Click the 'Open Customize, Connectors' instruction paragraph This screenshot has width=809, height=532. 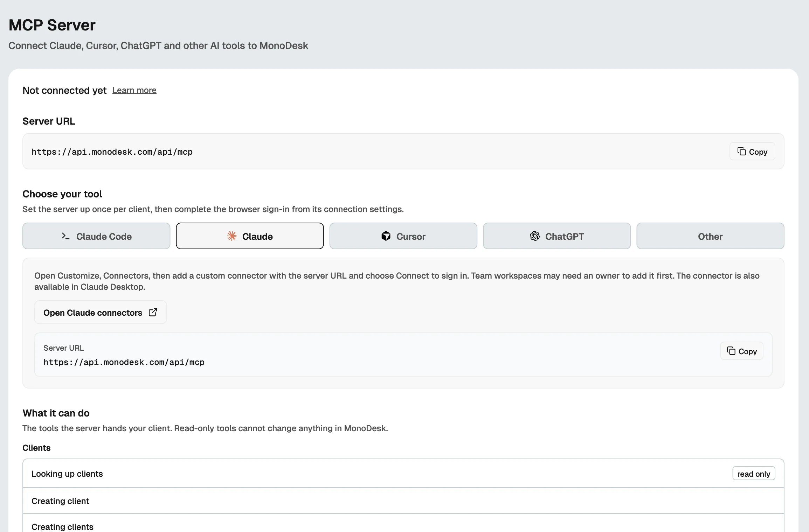point(397,281)
